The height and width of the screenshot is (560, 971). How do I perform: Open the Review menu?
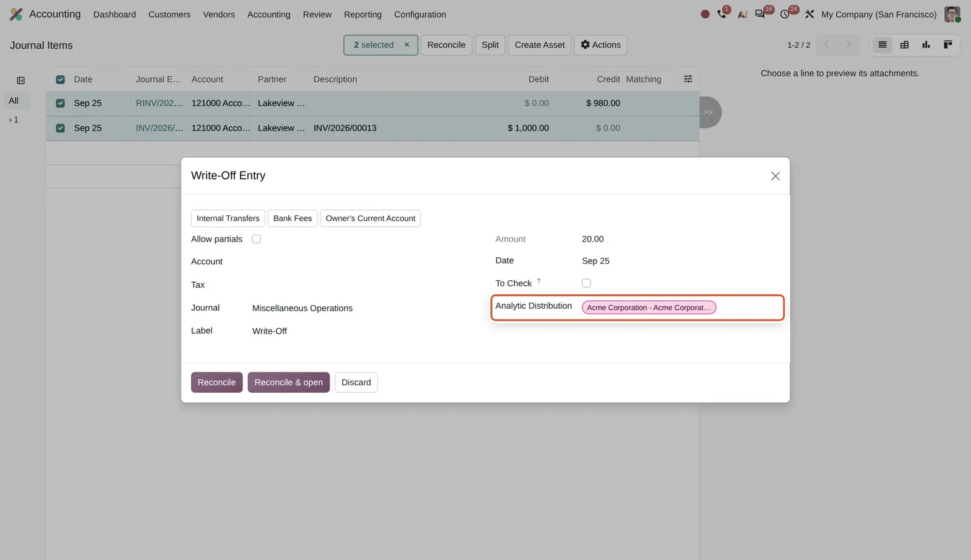(317, 14)
